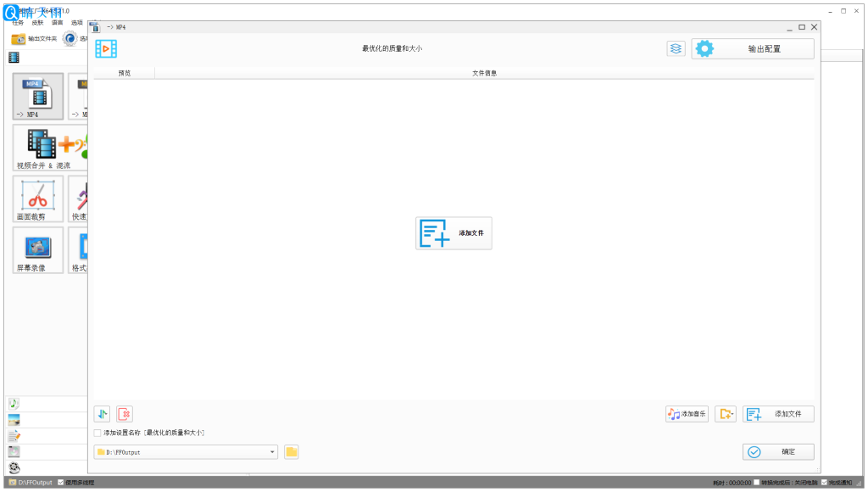This screenshot has height=492, width=868.
Task: Click the -> MP4 conversion tile
Action: 38,96
